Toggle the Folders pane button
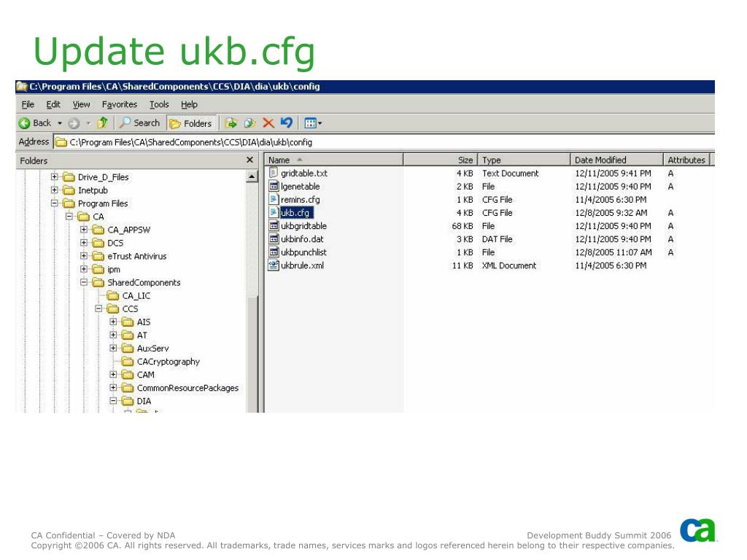This screenshot has height=560, width=747. [192, 123]
